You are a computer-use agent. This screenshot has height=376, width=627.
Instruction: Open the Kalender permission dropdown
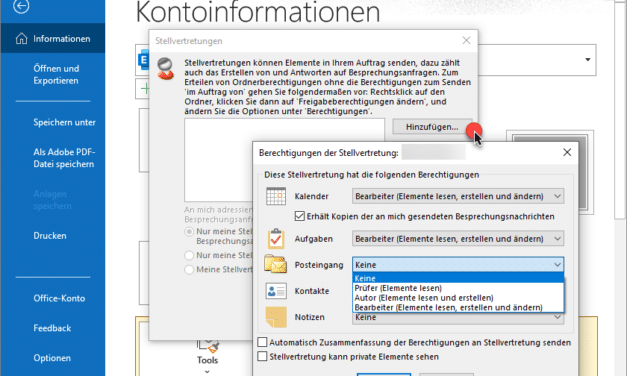tap(458, 196)
